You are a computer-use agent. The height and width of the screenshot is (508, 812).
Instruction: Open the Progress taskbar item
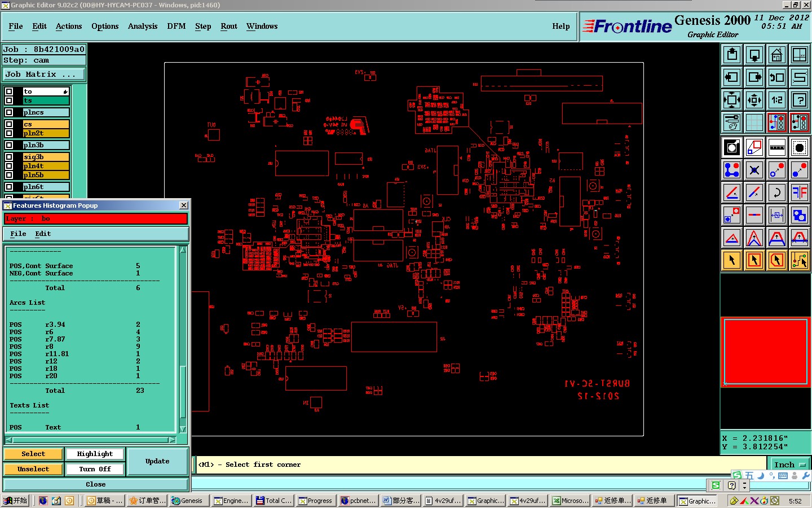tap(316, 501)
